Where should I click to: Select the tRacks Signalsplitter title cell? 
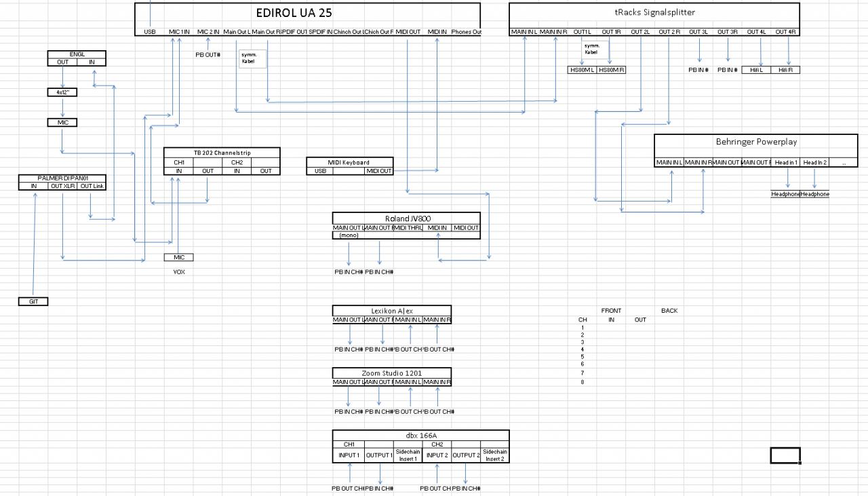[x=654, y=12]
